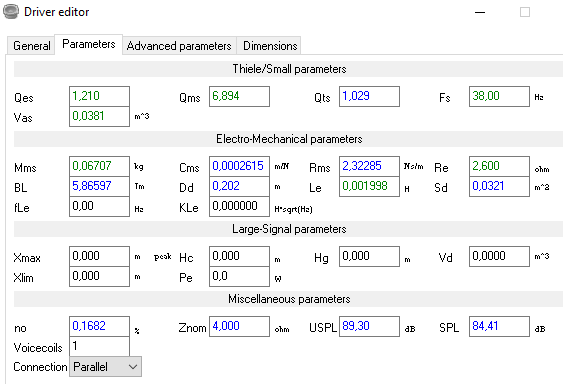The width and height of the screenshot is (563, 384).
Task: Select the Xmax input field
Action: [x=99, y=256]
